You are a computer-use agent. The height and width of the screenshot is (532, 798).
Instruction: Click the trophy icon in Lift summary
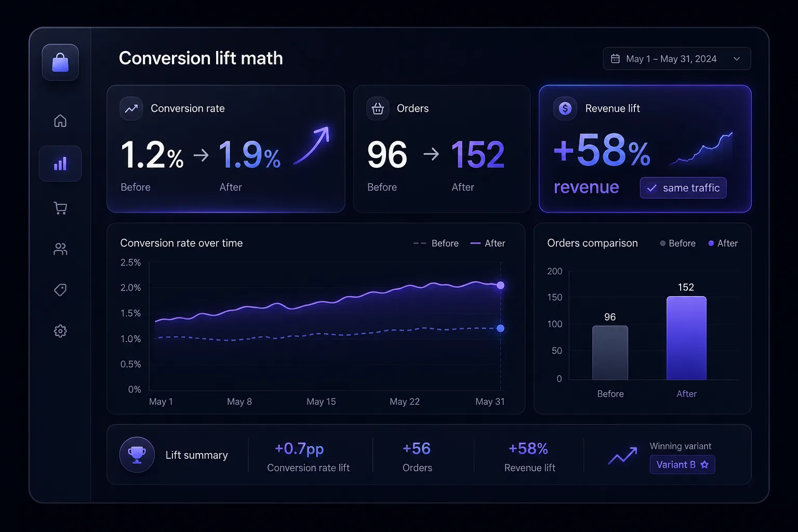137,455
